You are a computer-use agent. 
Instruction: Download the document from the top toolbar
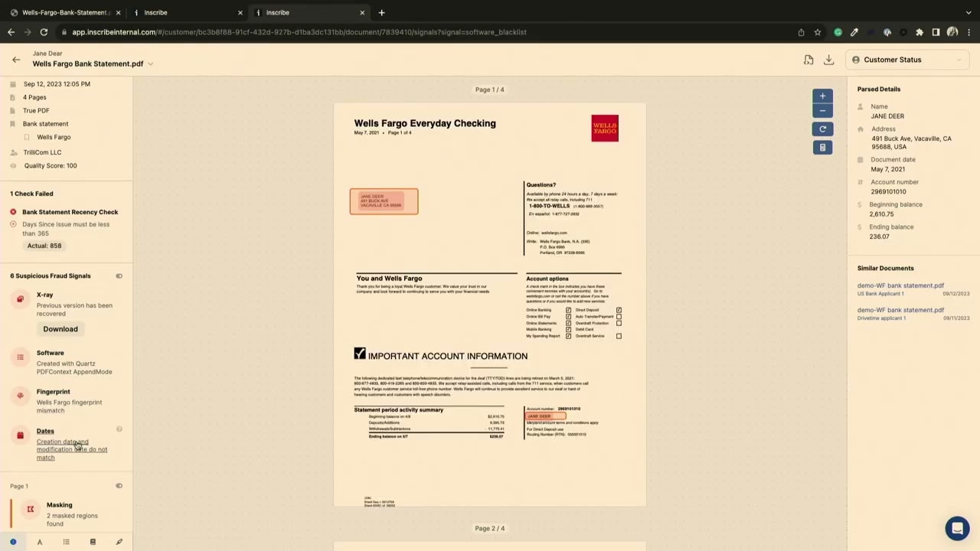point(828,60)
